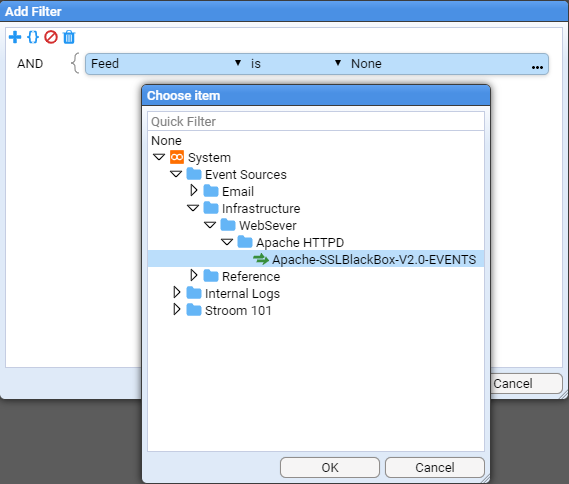This screenshot has height=484, width=569.
Task: Collapse the Infrastructure folder node
Action: 193,208
